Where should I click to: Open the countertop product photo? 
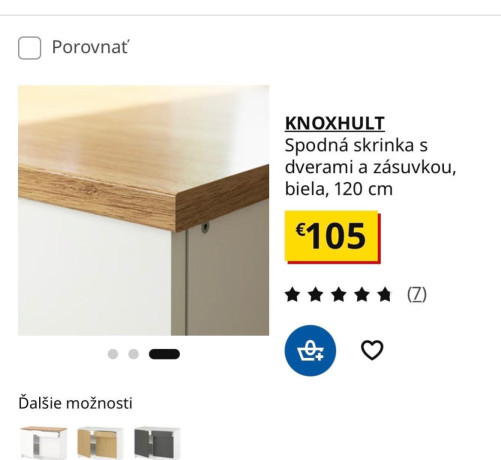(x=144, y=210)
